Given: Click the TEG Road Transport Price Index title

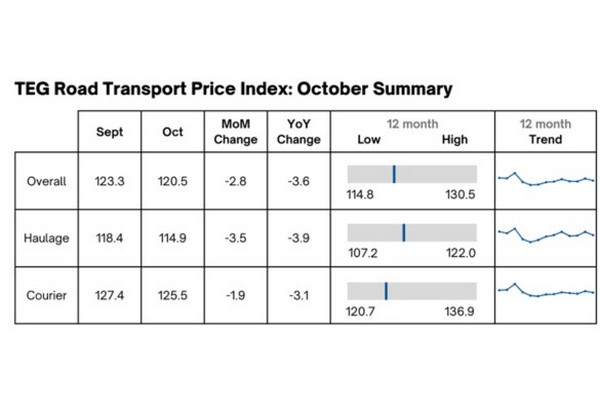Looking at the screenshot, I should click(234, 89).
